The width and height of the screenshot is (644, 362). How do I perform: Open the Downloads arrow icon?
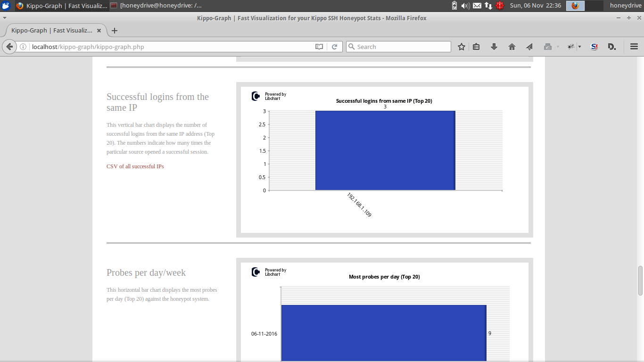click(x=494, y=47)
